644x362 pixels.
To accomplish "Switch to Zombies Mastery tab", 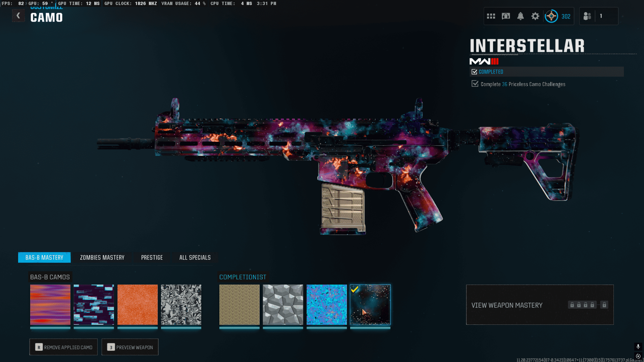I will tap(102, 257).
